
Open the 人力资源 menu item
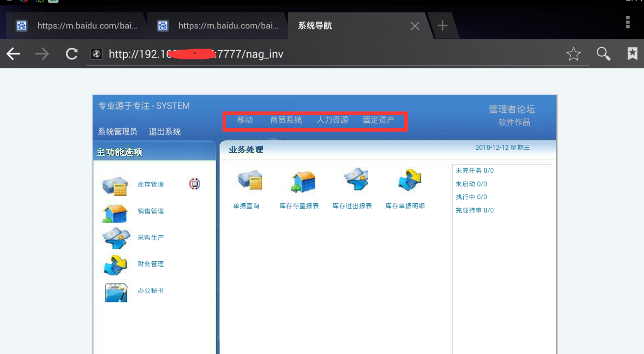pyautogui.click(x=332, y=120)
